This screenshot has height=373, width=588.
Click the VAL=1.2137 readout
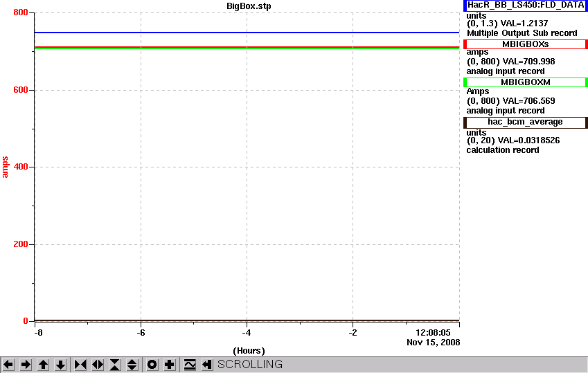tap(524, 24)
